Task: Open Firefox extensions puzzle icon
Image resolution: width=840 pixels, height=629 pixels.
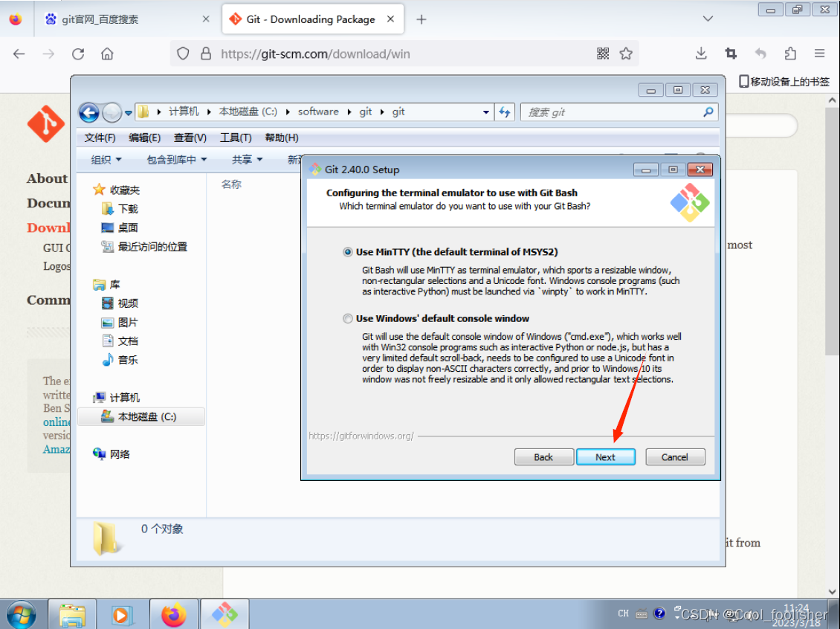Action: pyautogui.click(x=790, y=54)
